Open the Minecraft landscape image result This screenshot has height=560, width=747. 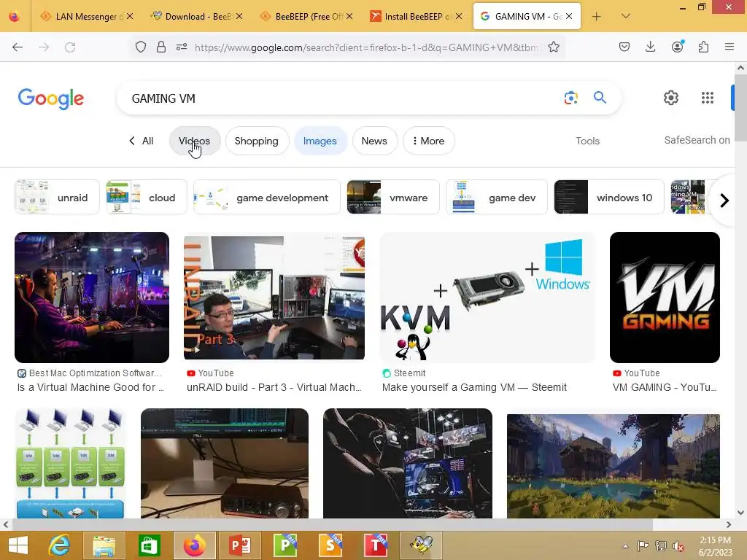[x=613, y=466]
